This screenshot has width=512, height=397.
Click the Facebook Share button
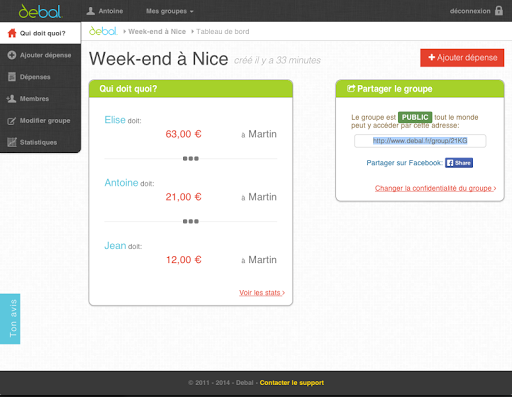[x=459, y=163]
